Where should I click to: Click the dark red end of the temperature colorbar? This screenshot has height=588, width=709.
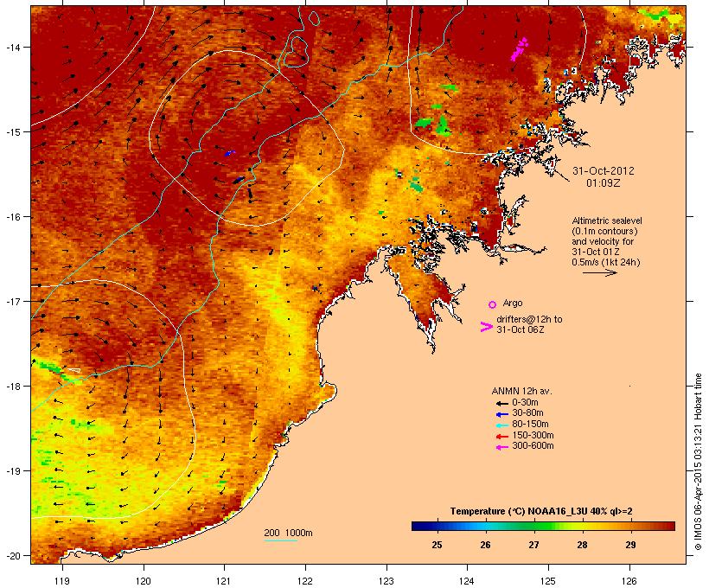click(670, 526)
